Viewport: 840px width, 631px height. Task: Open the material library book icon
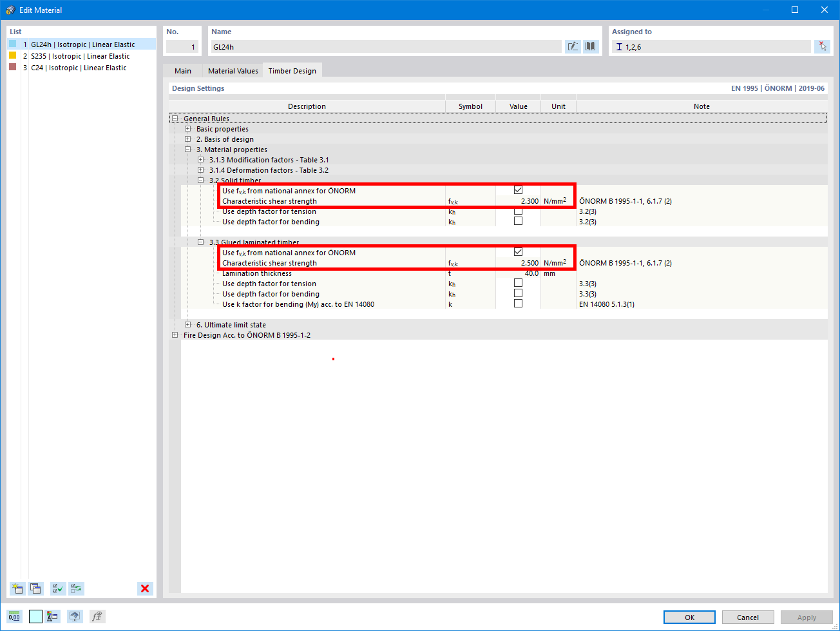click(591, 46)
